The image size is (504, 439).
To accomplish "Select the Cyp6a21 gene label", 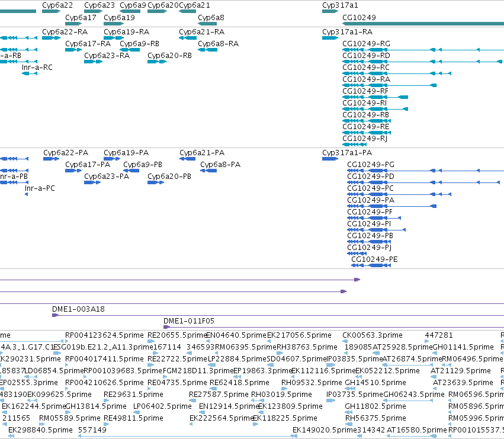I will click(194, 5).
